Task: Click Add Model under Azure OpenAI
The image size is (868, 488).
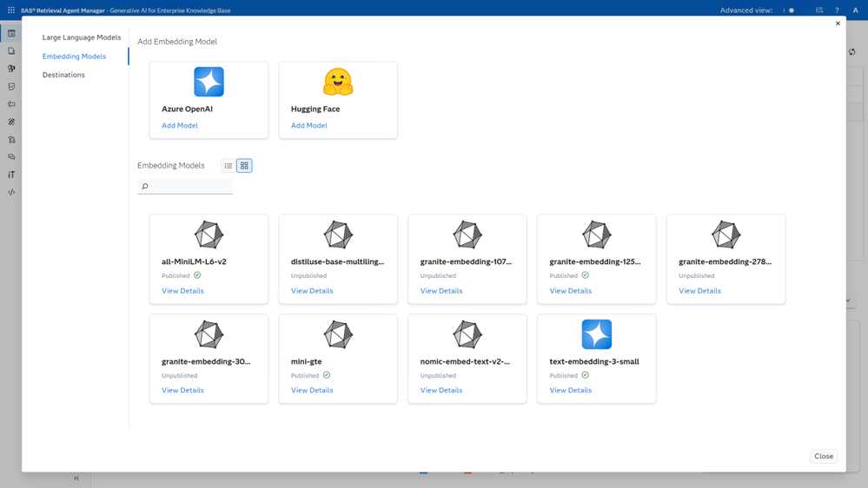Action: click(x=180, y=126)
